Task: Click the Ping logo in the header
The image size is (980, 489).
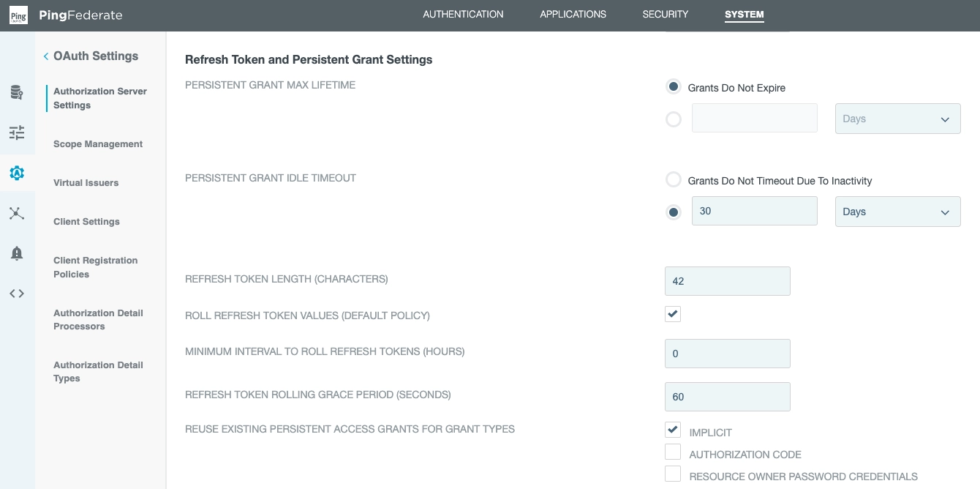Action: [x=18, y=15]
